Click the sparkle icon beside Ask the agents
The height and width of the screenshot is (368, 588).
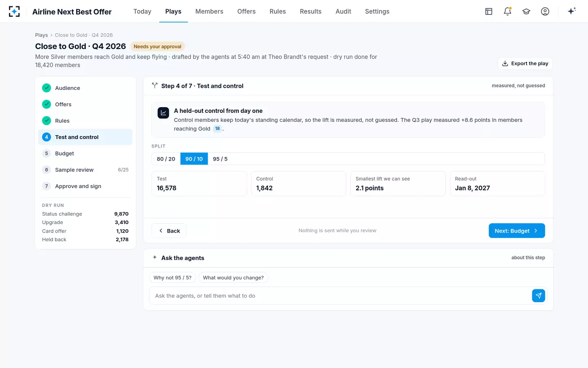pyautogui.click(x=155, y=258)
